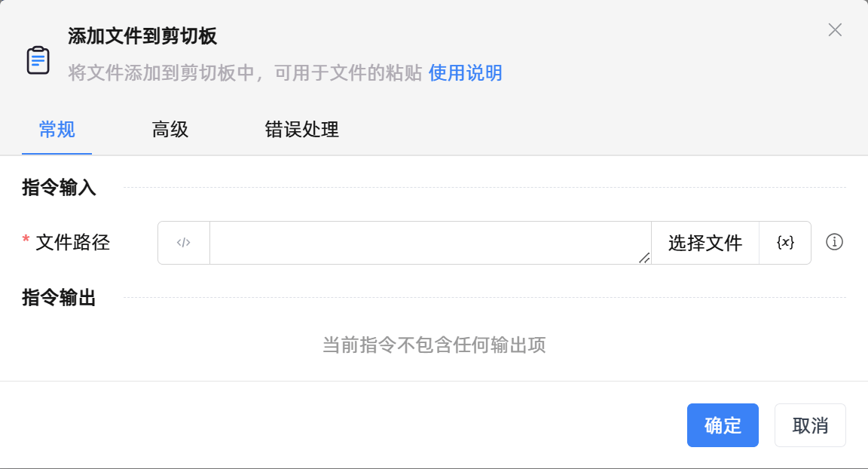Close the dialog with the X icon
This screenshot has width=868, height=469.
click(x=835, y=30)
